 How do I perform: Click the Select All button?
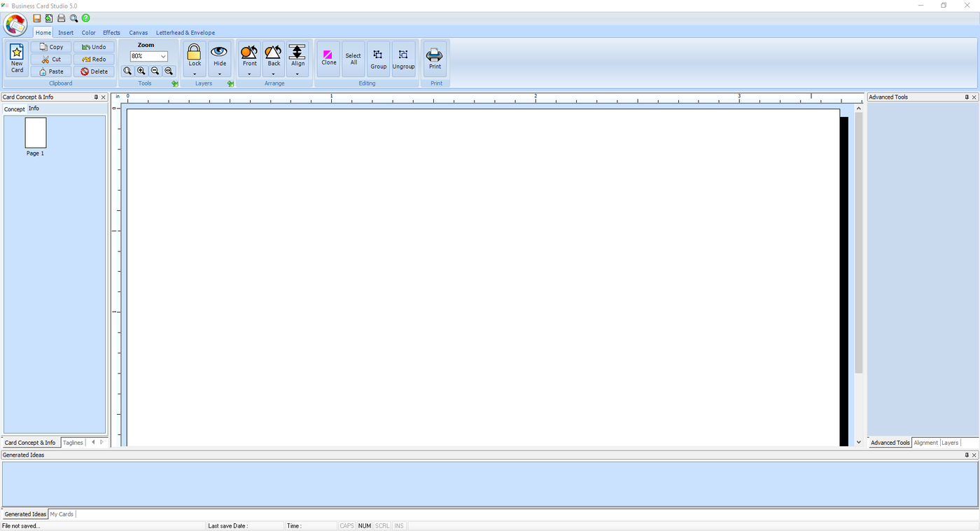[x=353, y=59]
